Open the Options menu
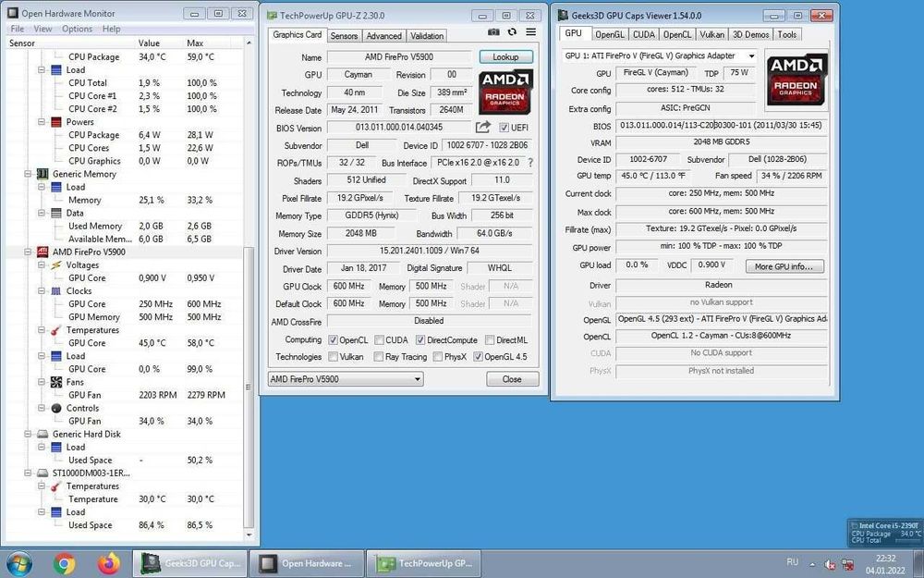The width and height of the screenshot is (924, 578). [78, 29]
